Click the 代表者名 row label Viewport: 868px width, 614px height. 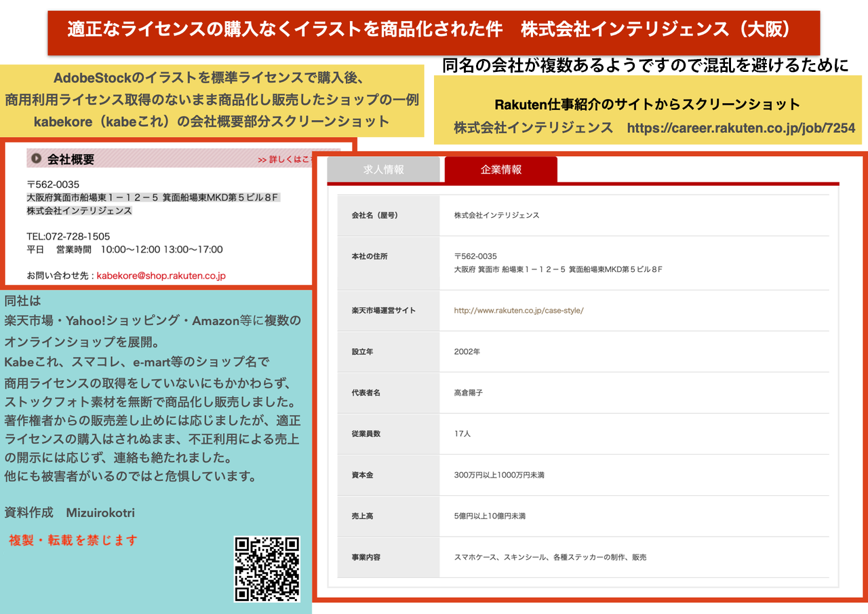[365, 393]
